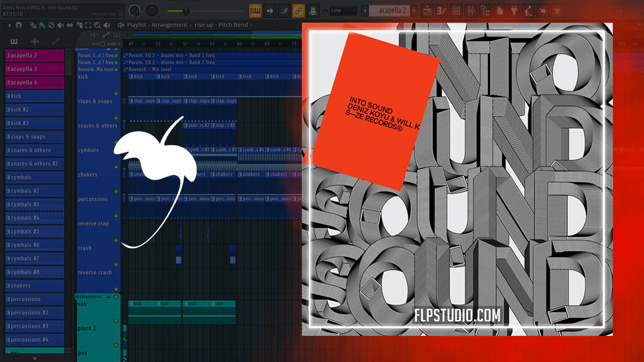
Task: Mute the claps & snaps playlist track
Action: point(116,118)
